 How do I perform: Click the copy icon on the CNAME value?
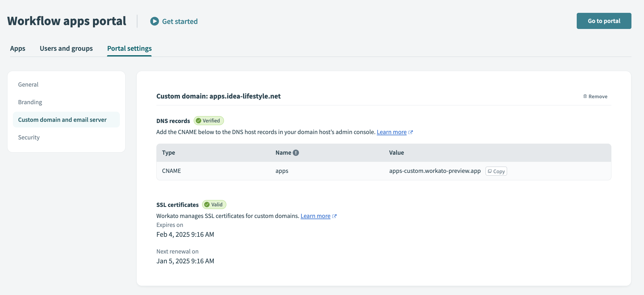point(490,171)
